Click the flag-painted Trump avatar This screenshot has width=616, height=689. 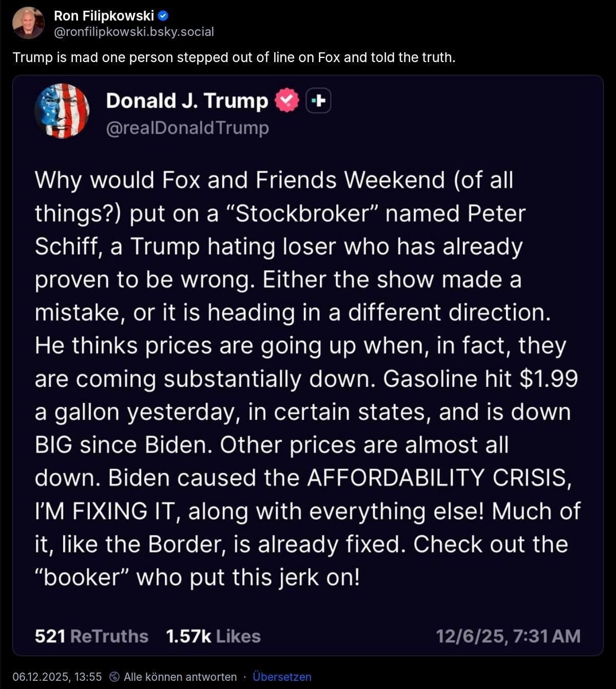tap(62, 111)
